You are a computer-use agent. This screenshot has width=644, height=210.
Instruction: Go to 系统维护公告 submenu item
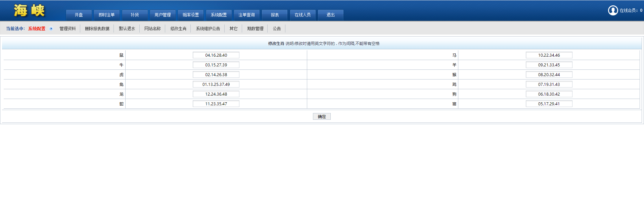click(208, 29)
